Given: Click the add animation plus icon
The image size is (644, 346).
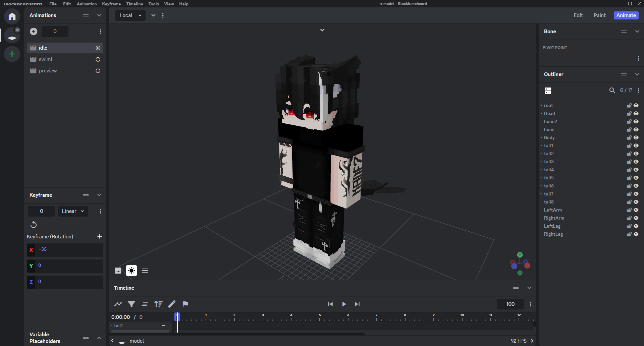Looking at the screenshot, I should click(34, 32).
